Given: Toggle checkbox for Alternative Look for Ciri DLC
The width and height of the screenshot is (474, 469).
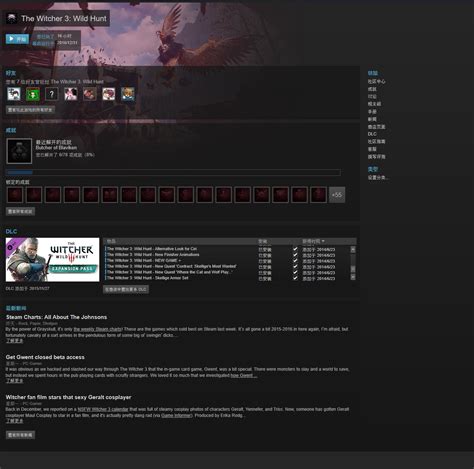Looking at the screenshot, I should click(295, 249).
